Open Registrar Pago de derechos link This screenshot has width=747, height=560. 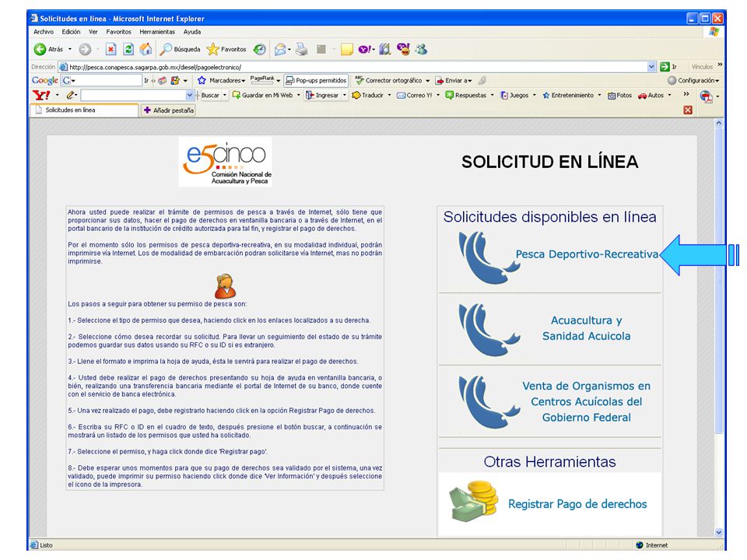(577, 504)
